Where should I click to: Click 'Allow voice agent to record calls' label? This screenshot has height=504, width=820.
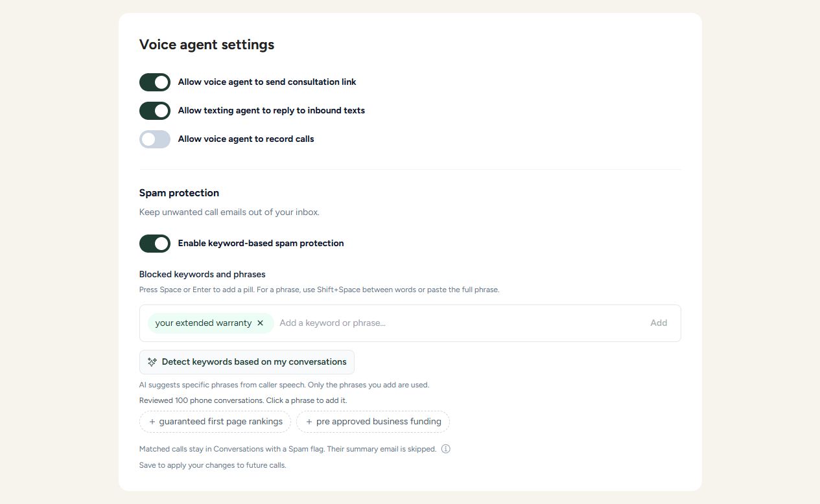tap(246, 139)
